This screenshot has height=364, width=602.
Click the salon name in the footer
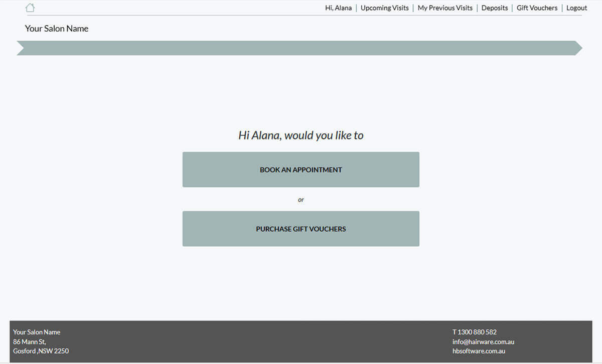(x=37, y=332)
